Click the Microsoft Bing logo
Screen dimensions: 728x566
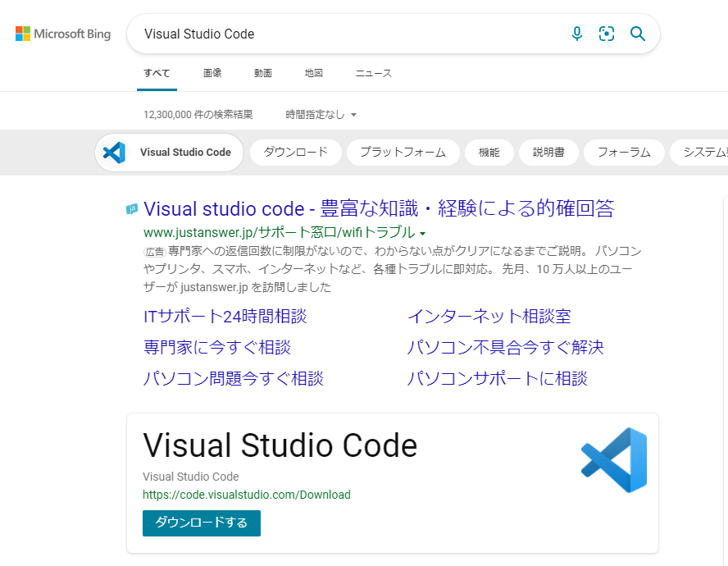coord(63,34)
